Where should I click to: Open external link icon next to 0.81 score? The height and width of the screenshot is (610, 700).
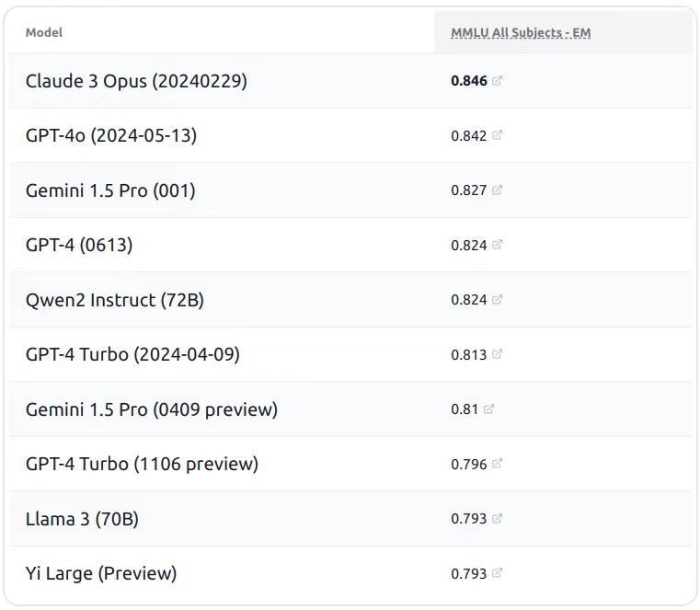coord(489,409)
